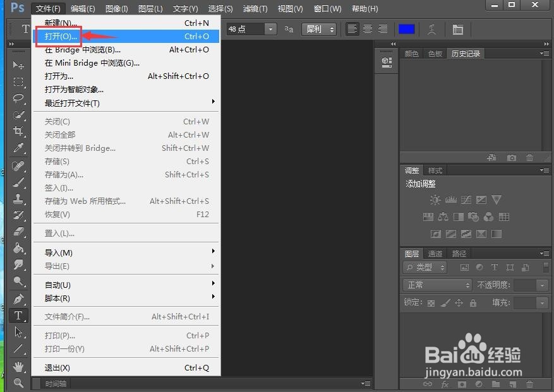Viewport: 554px width, 392px height.
Task: Toggle lock image pixels brush icon
Action: point(445,302)
